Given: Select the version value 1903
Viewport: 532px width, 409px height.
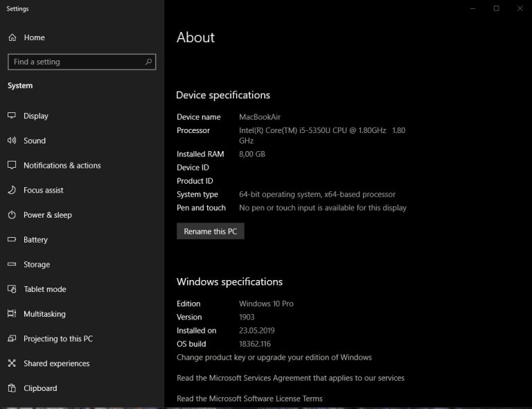Looking at the screenshot, I should coord(247,317).
